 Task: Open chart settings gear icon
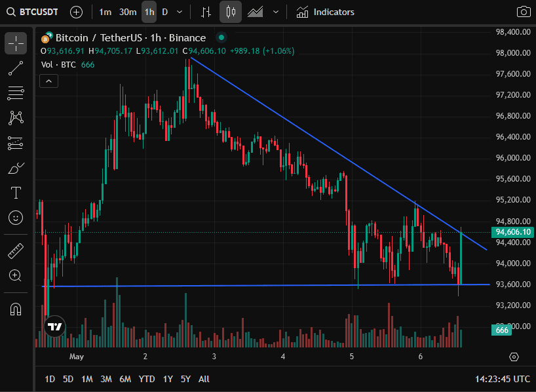click(514, 357)
